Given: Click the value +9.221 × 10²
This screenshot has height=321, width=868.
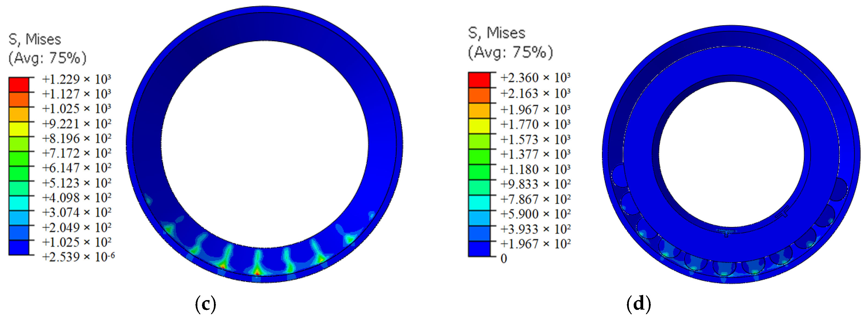Looking at the screenshot, I should click(x=76, y=124).
